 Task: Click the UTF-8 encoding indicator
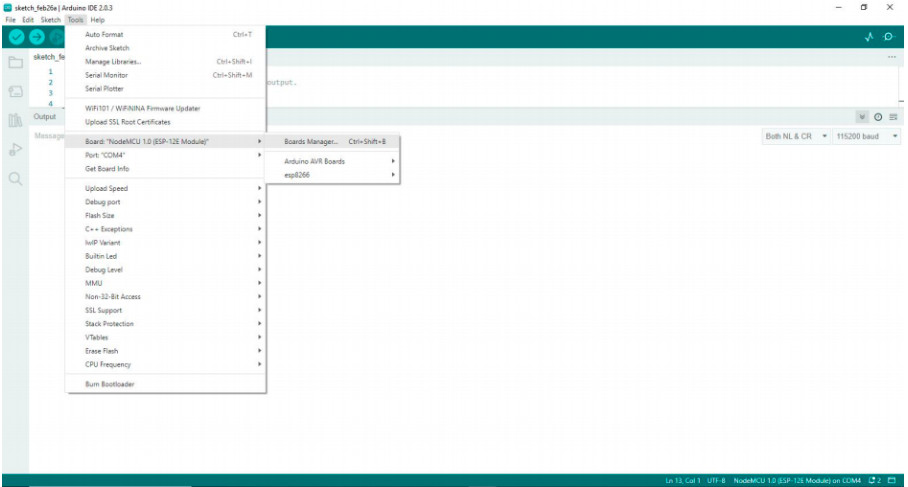716,481
